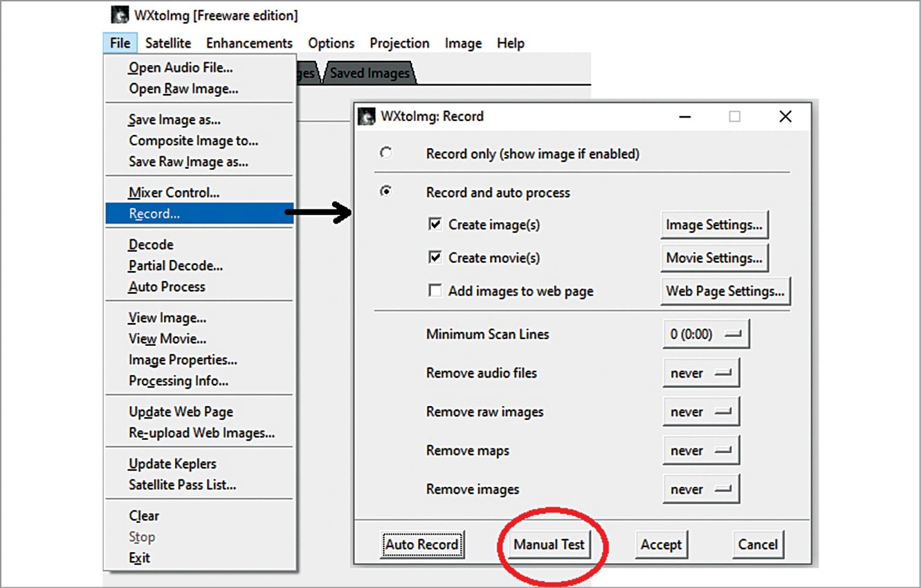This screenshot has width=921, height=588.
Task: Enable 'Add images to web page' checkbox
Action: pyautogui.click(x=435, y=291)
